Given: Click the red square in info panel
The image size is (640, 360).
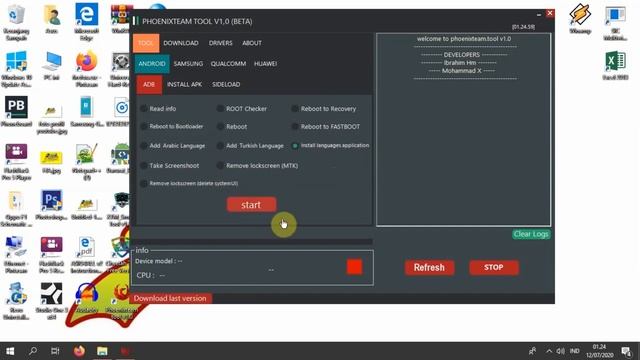Looking at the screenshot, I should pos(354,267).
